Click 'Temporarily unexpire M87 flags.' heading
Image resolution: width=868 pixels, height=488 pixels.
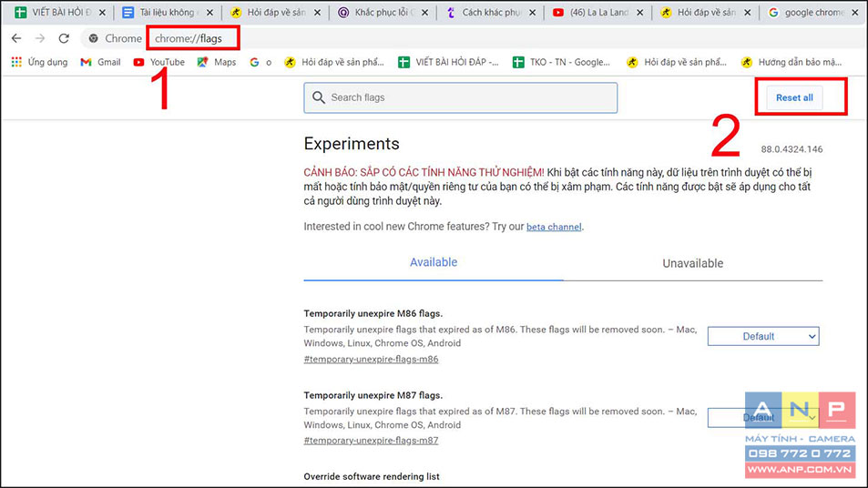373,395
